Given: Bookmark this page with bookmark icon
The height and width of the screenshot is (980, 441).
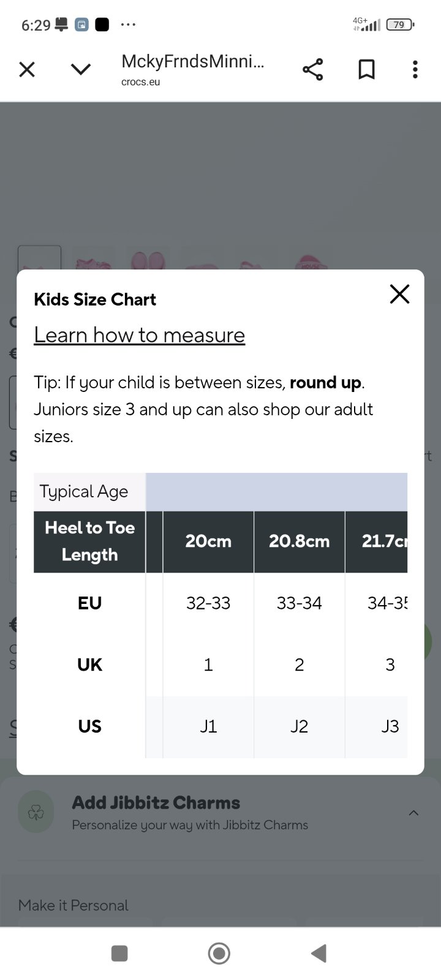Looking at the screenshot, I should [366, 70].
